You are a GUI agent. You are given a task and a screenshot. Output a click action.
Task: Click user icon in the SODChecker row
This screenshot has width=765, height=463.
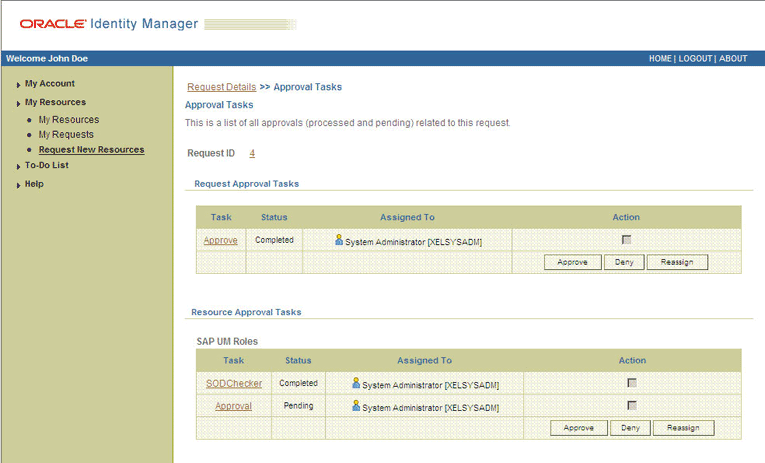356,383
